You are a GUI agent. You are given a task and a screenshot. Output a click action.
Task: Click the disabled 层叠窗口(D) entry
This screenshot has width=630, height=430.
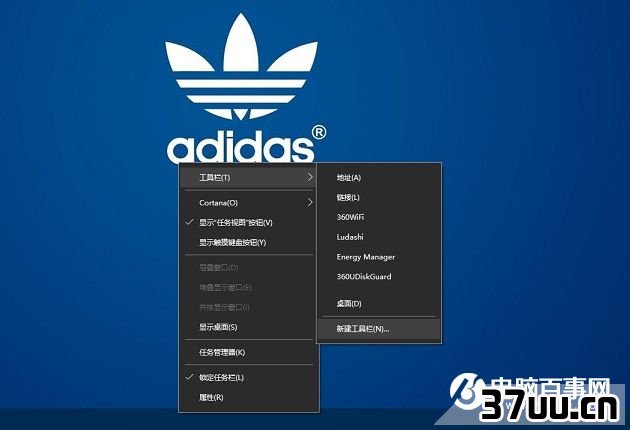(248, 268)
